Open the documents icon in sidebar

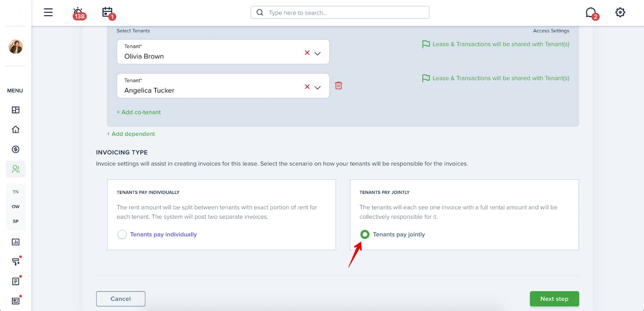(x=16, y=281)
